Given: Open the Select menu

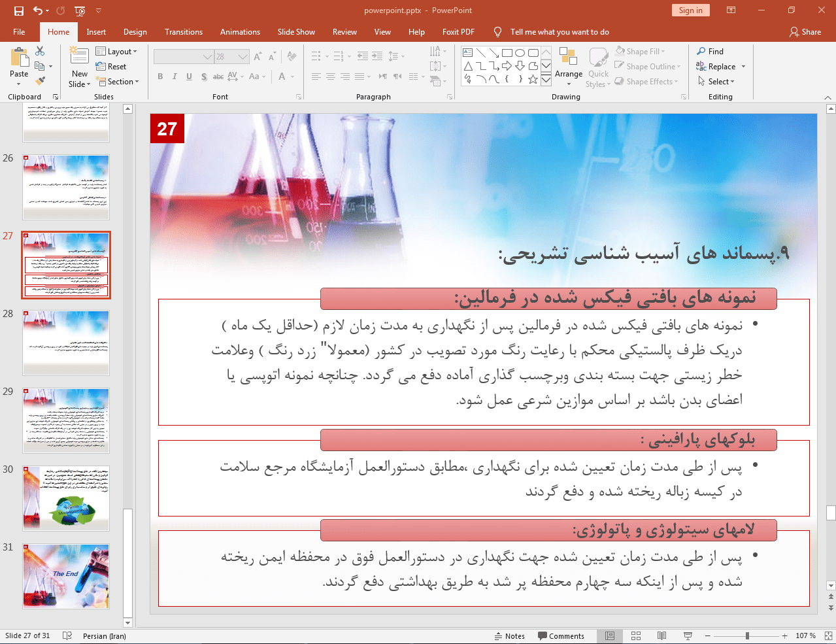Looking at the screenshot, I should point(716,82).
